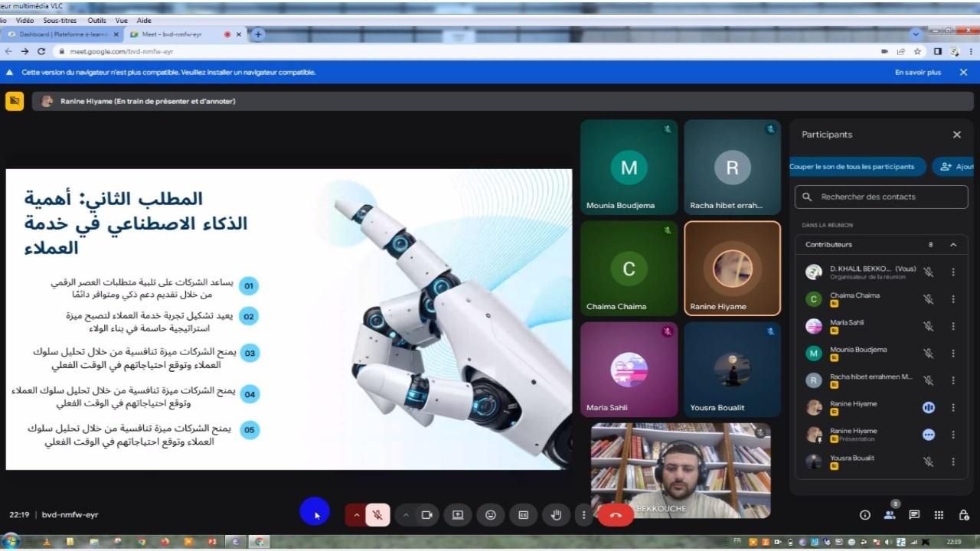Click D. KHALIL BEKKO muted mic icon

(x=928, y=272)
